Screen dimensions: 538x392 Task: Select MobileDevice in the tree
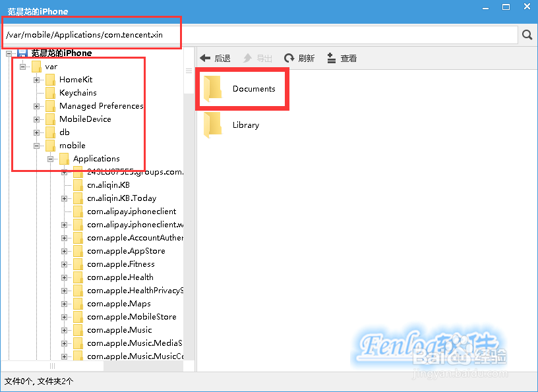click(85, 119)
